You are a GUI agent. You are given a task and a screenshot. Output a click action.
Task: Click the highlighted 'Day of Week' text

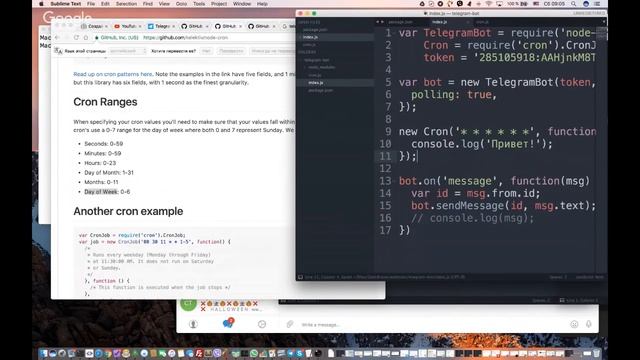pyautogui.click(x=101, y=192)
